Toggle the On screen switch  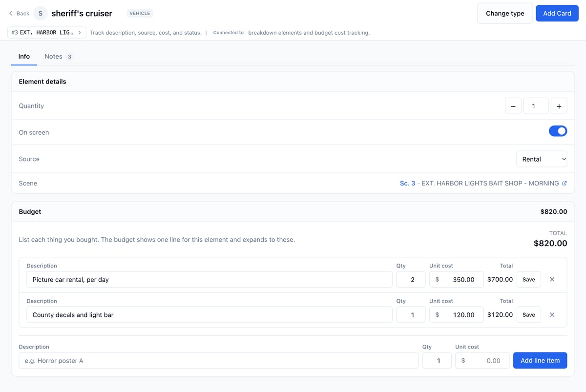[558, 131]
